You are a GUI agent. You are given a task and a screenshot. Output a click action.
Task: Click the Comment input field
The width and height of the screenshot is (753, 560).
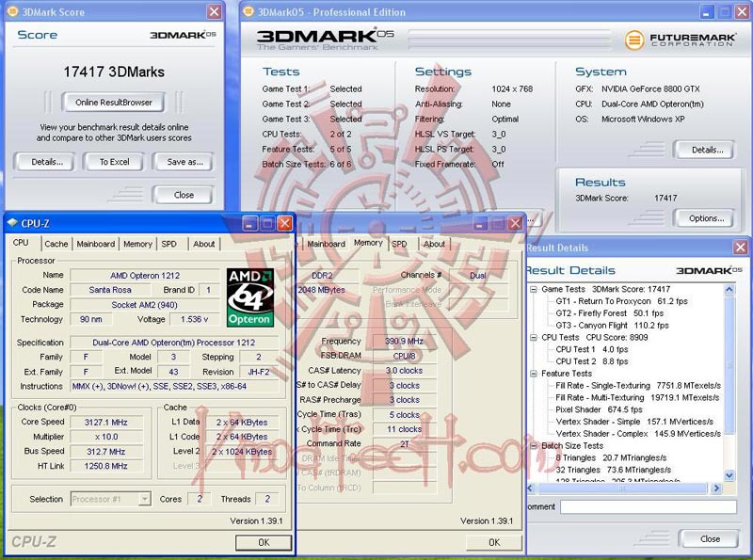[649, 506]
